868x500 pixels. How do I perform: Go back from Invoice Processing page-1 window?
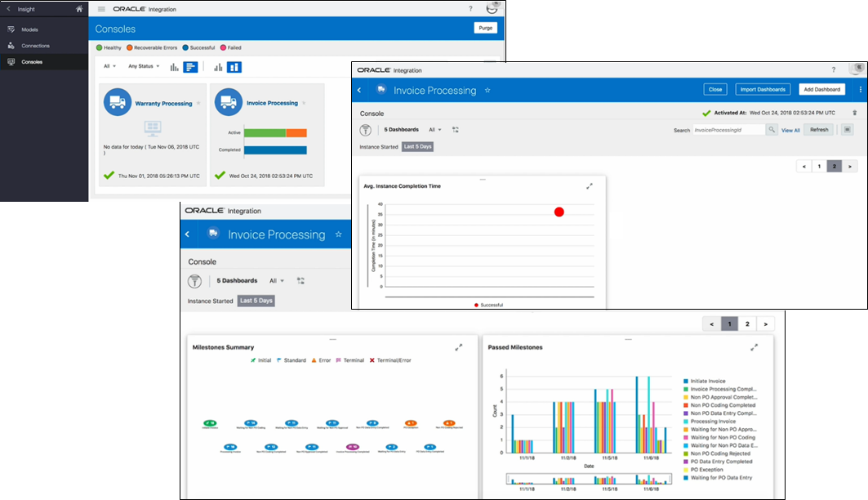pos(188,234)
